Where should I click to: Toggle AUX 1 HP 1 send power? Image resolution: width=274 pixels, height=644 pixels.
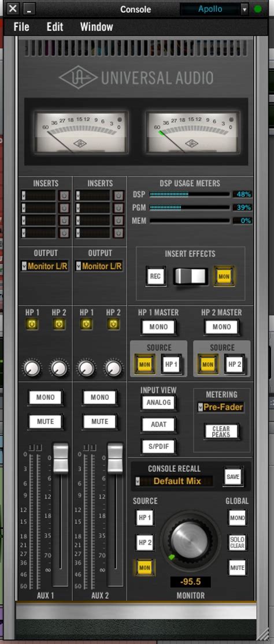32,325
